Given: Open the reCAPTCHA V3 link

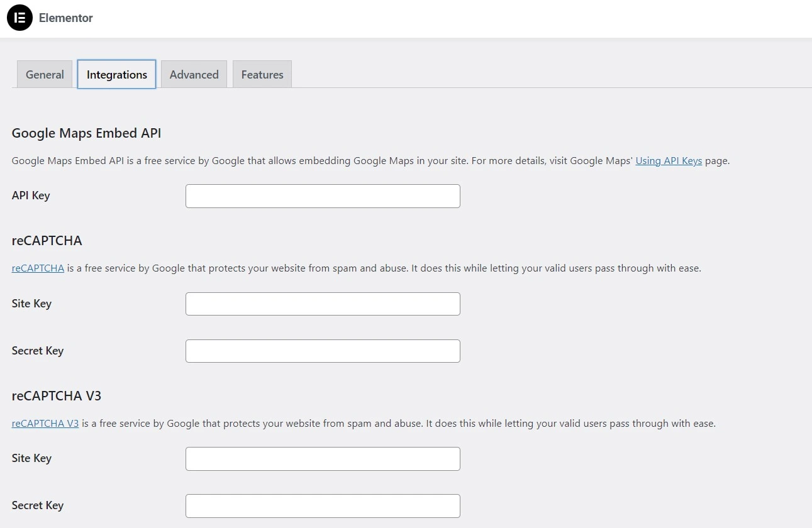Looking at the screenshot, I should pos(45,423).
